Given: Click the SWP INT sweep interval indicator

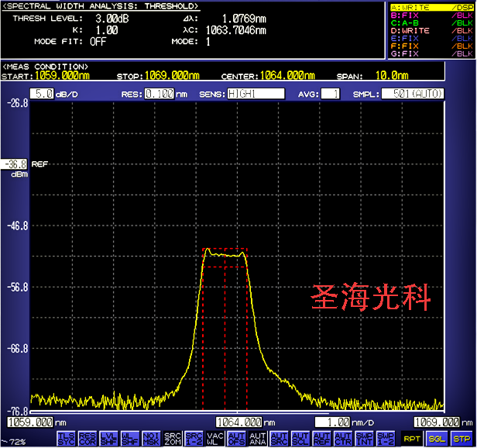Looking at the screenshot, I should click(364, 439).
